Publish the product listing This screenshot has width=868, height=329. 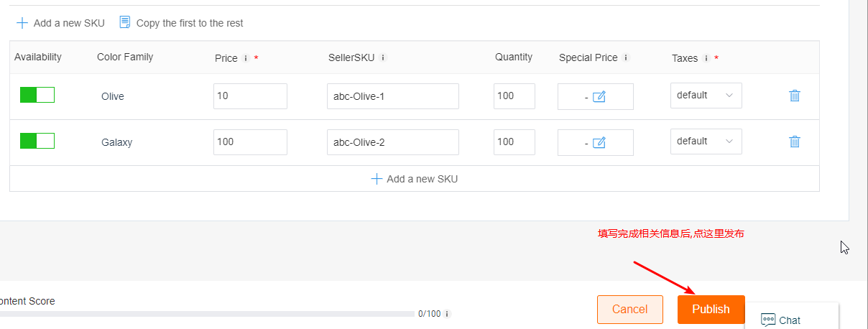(711, 310)
